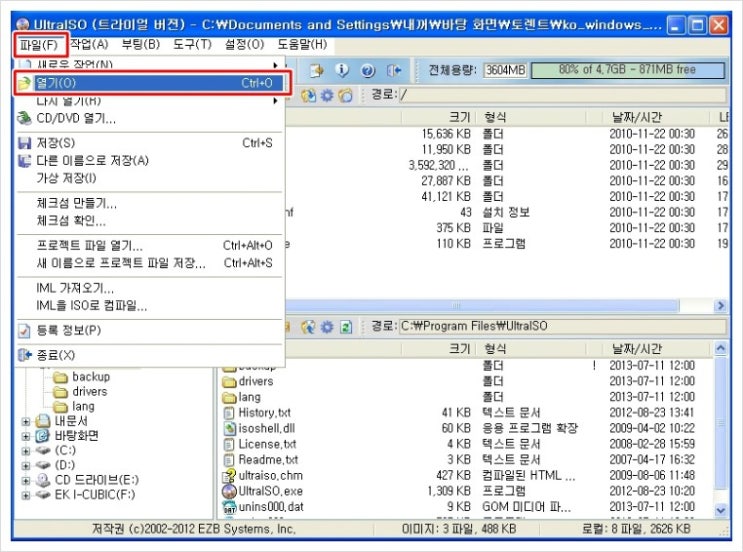This screenshot has height=552, width=743.
Task: Open the 도움말(H) menu
Action: [x=302, y=45]
